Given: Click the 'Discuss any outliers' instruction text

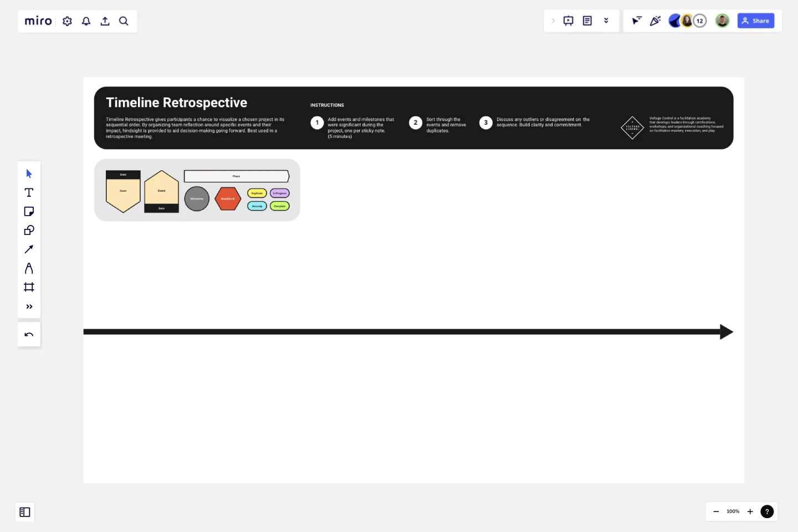Looking at the screenshot, I should 543,122.
